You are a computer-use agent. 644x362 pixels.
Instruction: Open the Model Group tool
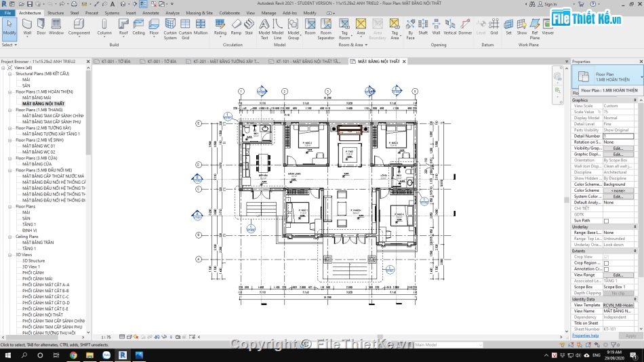coord(294,29)
